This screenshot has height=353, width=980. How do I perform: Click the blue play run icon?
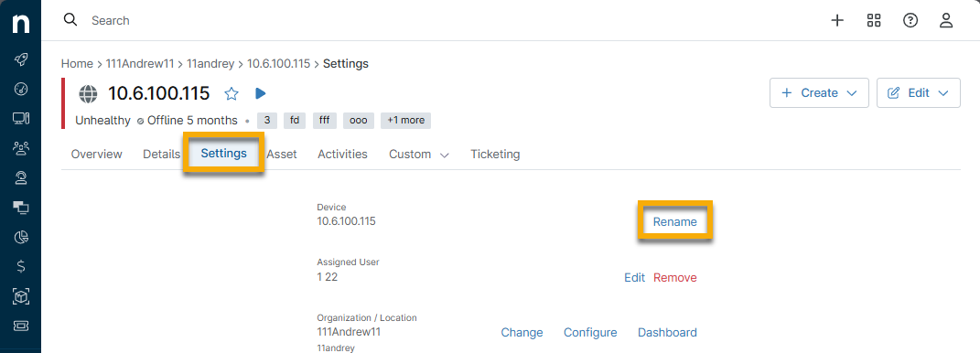pyautogui.click(x=261, y=93)
